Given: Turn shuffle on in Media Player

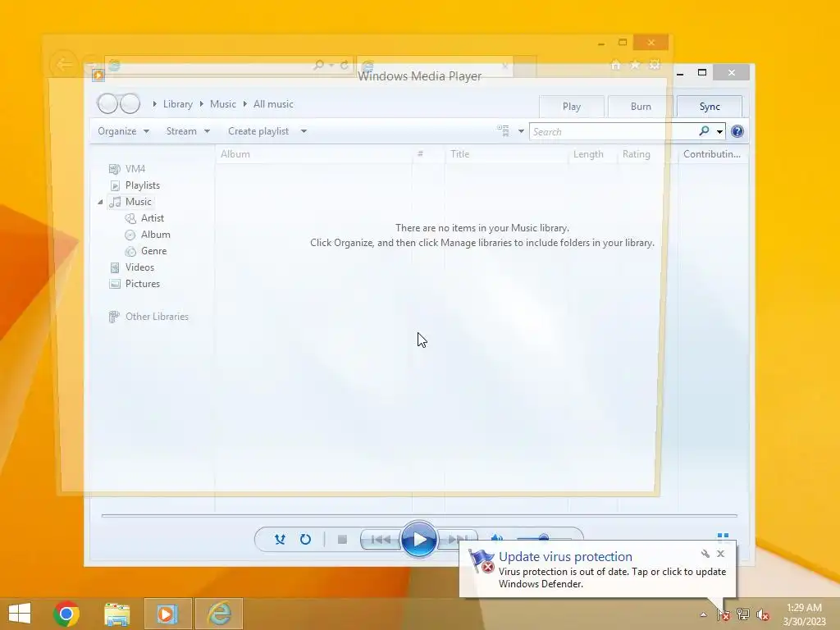Looking at the screenshot, I should coord(280,540).
